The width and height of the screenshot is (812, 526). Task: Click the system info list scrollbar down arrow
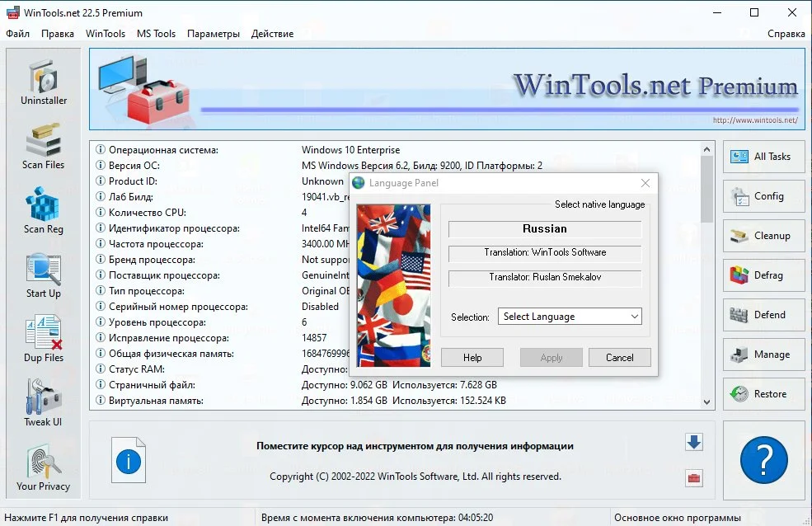coord(706,402)
